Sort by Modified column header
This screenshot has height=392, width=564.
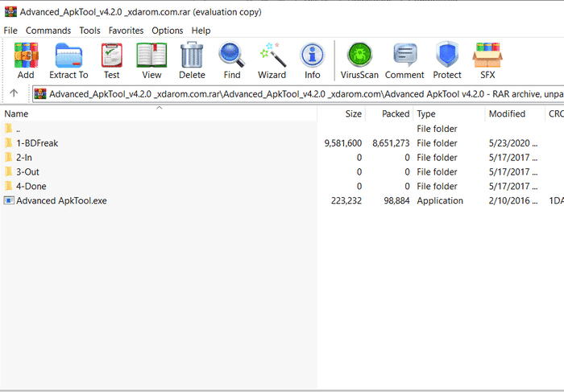point(515,114)
